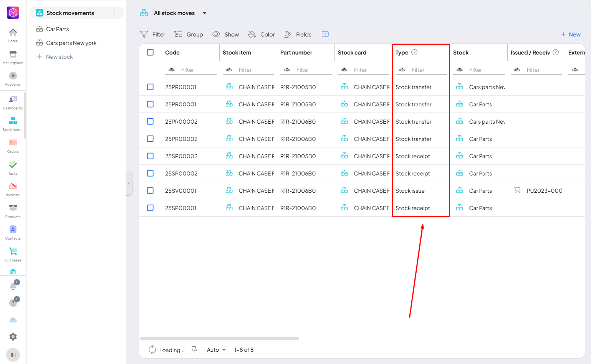Open the Color options
This screenshot has width=591, height=364.
[262, 35]
